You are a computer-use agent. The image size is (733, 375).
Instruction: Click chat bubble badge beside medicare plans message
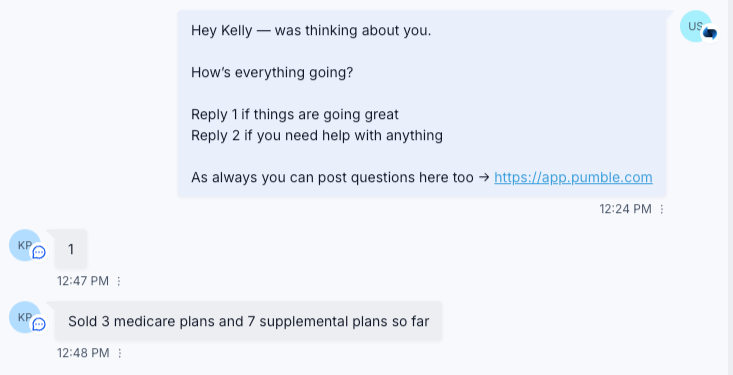(39, 324)
